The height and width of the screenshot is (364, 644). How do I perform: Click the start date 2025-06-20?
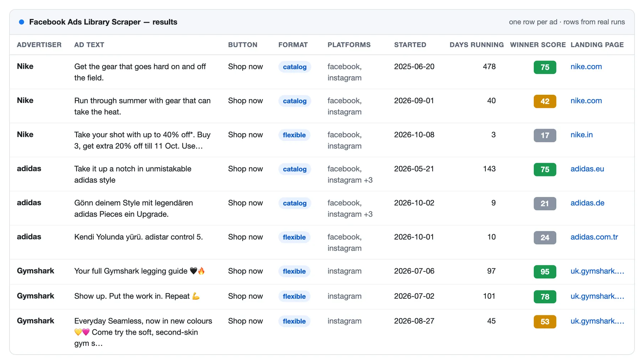[414, 67]
